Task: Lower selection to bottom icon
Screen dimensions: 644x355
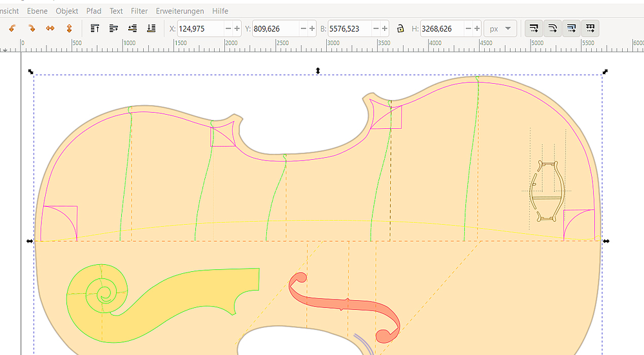Action: coord(151,28)
